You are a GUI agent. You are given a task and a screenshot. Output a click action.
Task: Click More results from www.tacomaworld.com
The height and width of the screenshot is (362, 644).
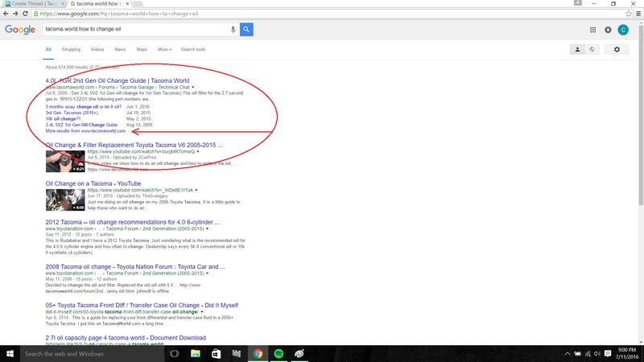coord(85,131)
